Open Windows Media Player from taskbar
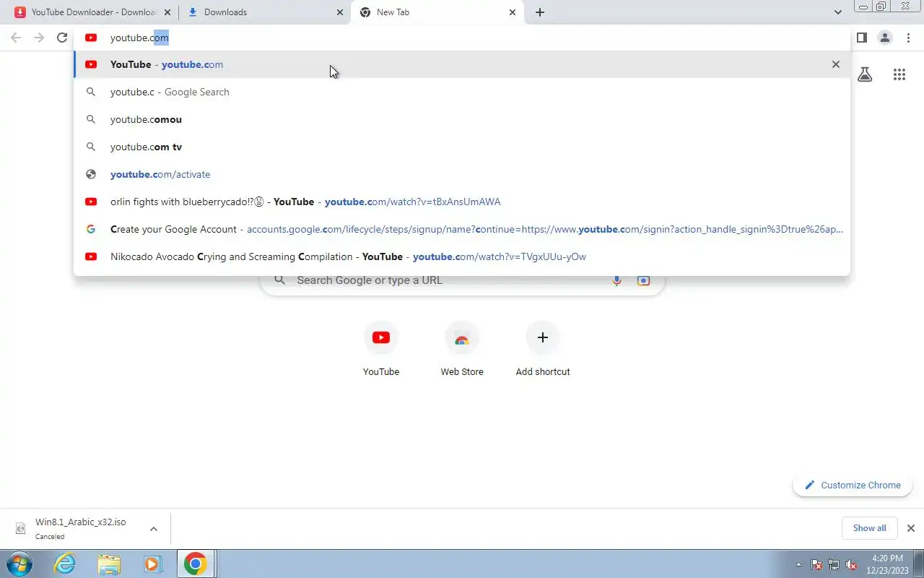The width and height of the screenshot is (924, 578). (x=152, y=564)
